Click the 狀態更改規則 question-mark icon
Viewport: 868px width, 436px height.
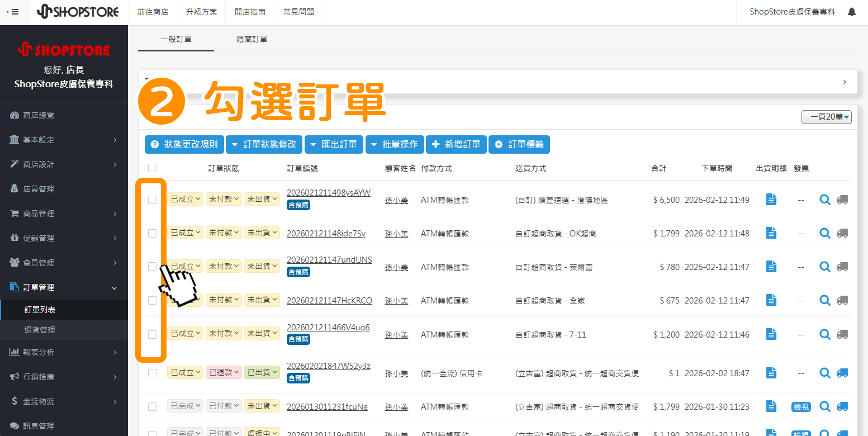pyautogui.click(x=155, y=144)
